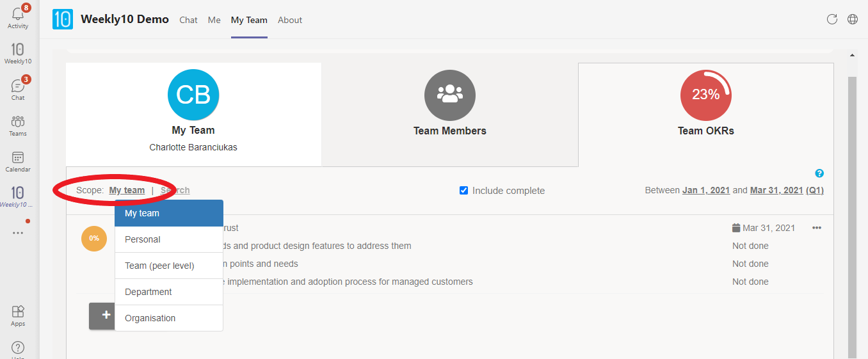This screenshot has width=868, height=359.
Task: Click the Mar 31, 2021 objective due date
Action: pyautogui.click(x=769, y=228)
